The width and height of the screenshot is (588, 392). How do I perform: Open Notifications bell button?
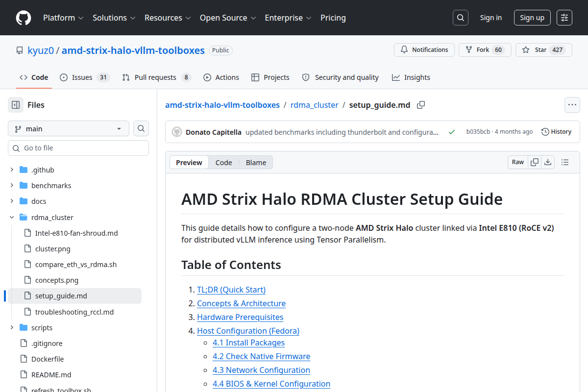424,50
